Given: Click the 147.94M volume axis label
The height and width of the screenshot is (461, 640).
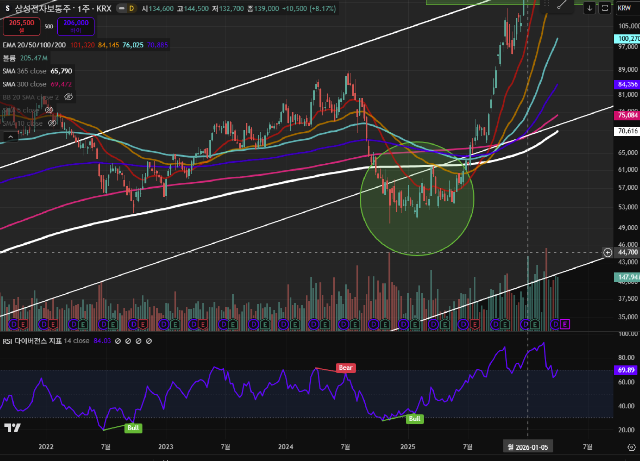Looking at the screenshot, I should [x=627, y=278].
